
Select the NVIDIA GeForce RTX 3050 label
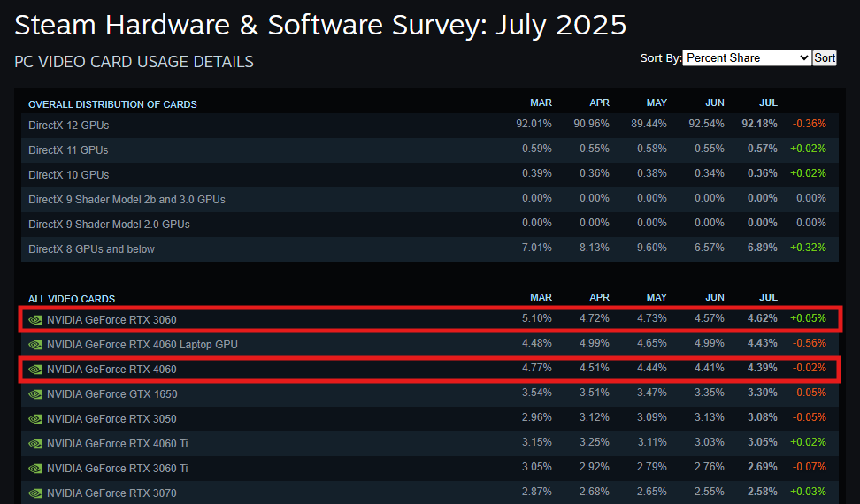[111, 419]
